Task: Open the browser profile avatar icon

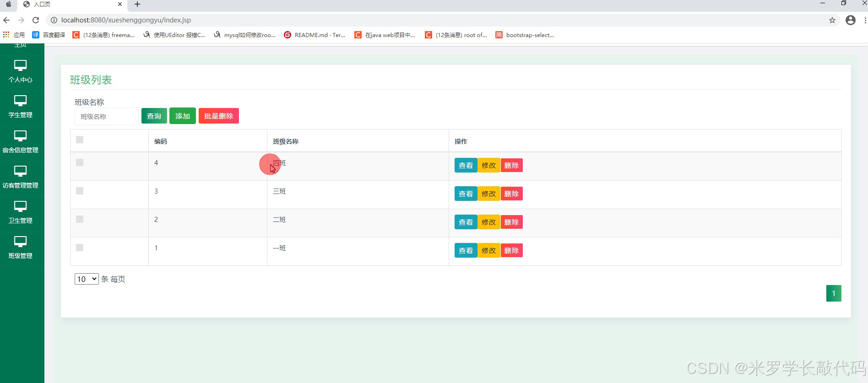Action: (851, 20)
